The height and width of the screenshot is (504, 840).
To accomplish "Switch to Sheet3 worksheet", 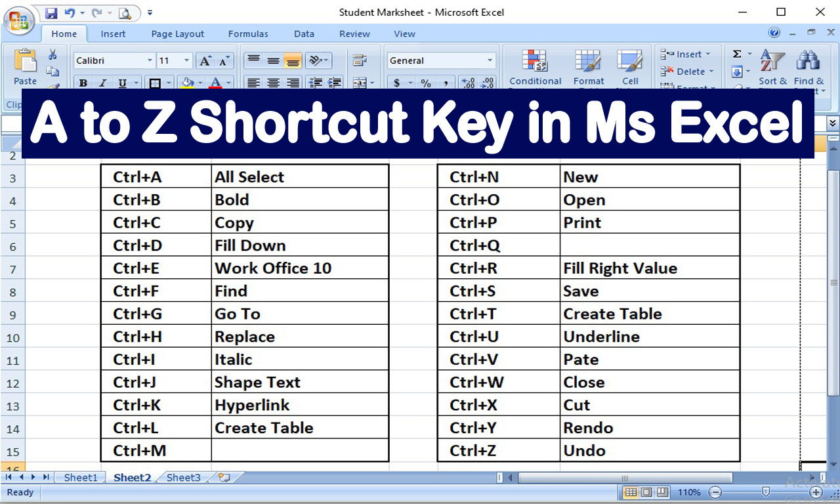I will click(184, 478).
